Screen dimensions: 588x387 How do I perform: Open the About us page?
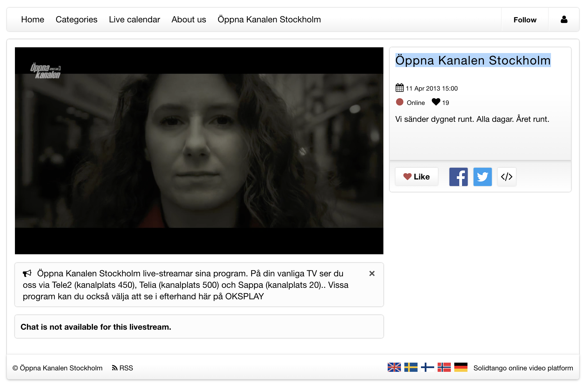(x=189, y=19)
